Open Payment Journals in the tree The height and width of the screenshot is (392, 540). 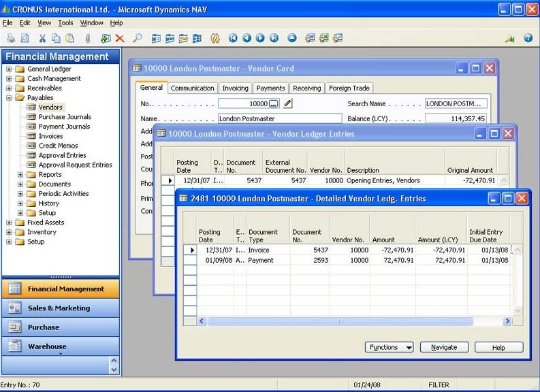pos(64,127)
